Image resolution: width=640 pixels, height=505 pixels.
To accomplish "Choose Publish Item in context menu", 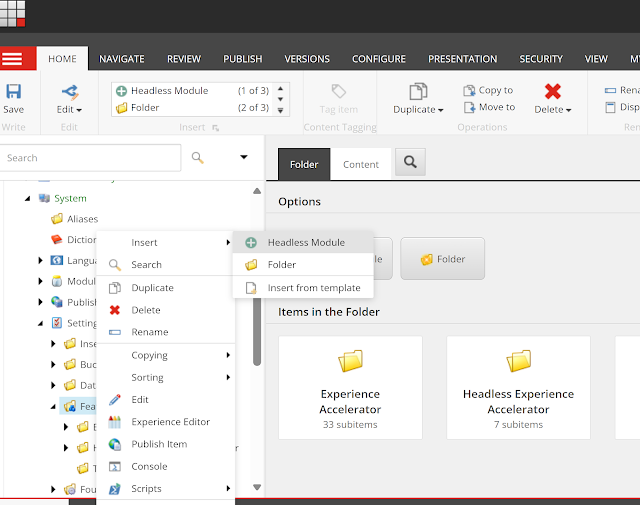I will (166, 444).
